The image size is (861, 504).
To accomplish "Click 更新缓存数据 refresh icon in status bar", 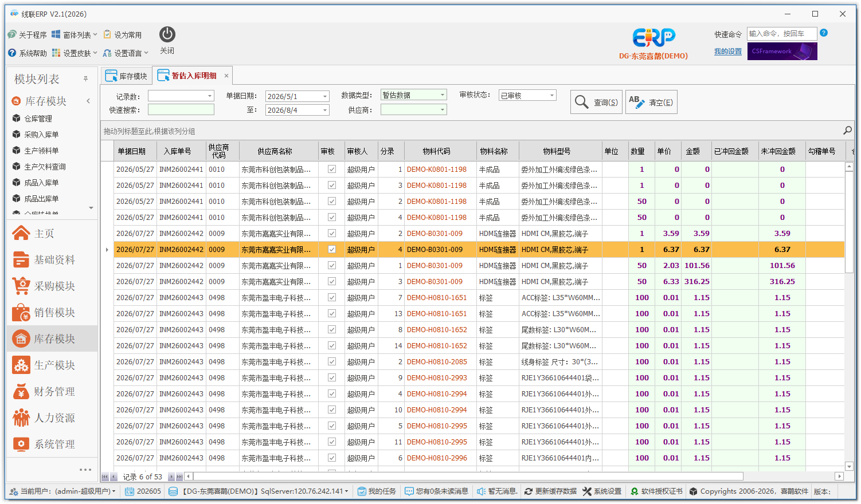I will pos(529,491).
